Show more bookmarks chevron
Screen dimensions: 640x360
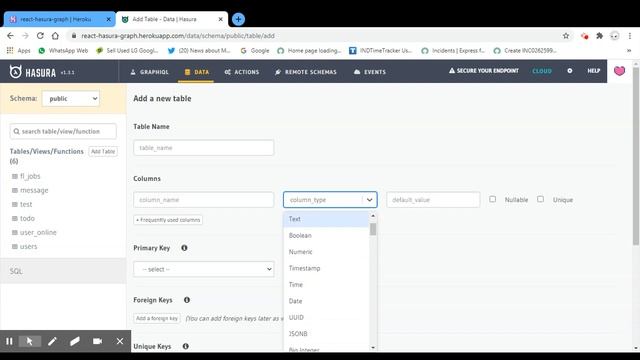coord(629,51)
